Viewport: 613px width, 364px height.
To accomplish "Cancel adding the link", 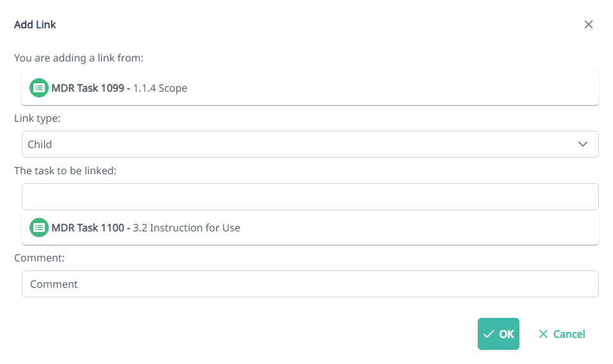I will pos(562,334).
